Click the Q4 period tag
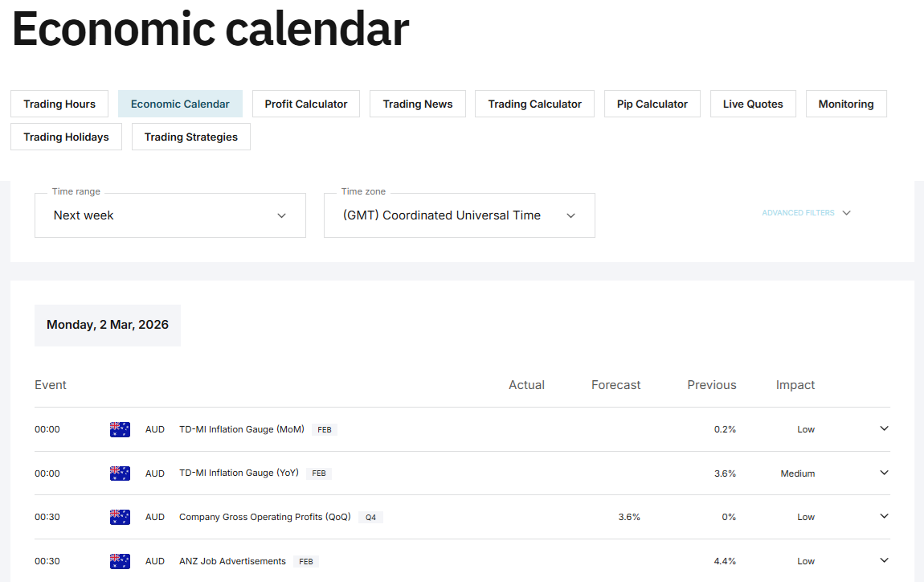 [x=370, y=518]
